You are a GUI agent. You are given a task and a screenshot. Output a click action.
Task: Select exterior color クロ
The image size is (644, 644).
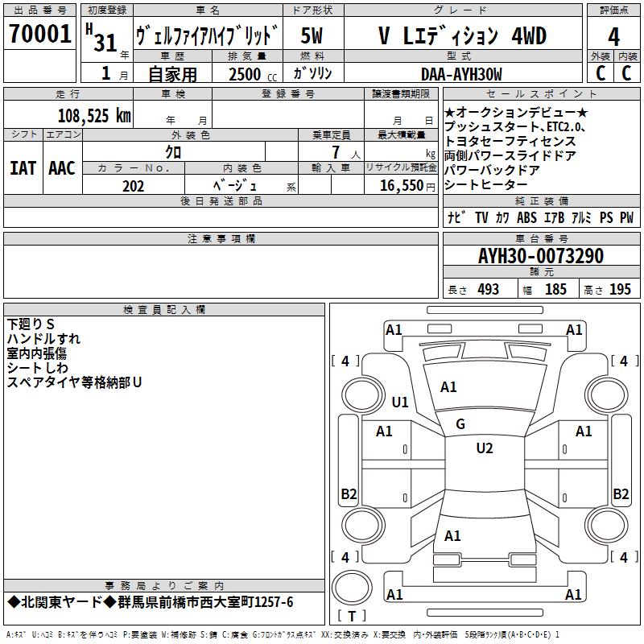173,152
